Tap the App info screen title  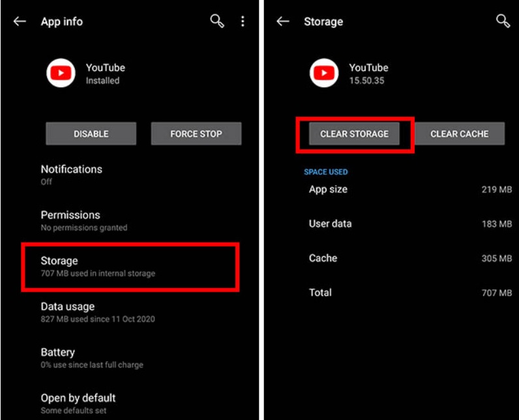tap(62, 22)
